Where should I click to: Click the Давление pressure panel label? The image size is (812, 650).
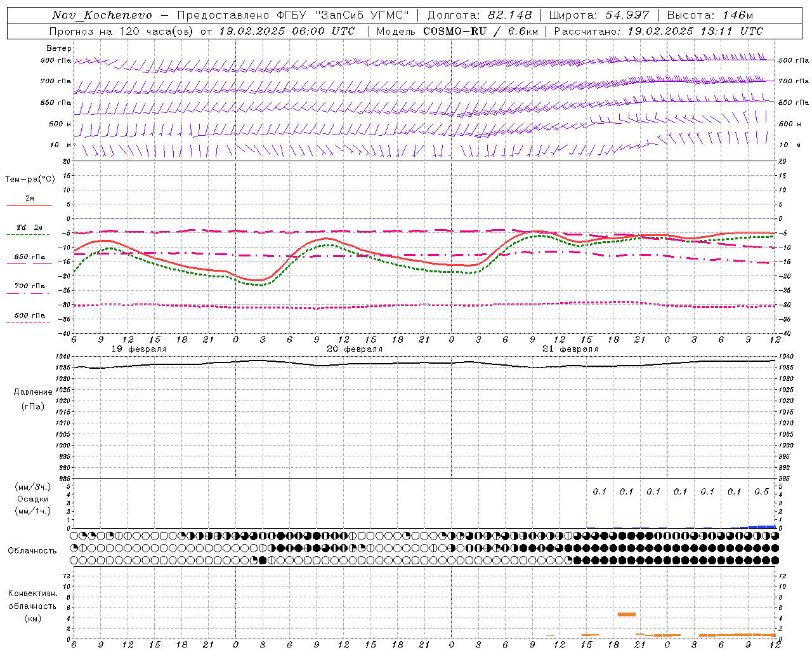pyautogui.click(x=33, y=392)
